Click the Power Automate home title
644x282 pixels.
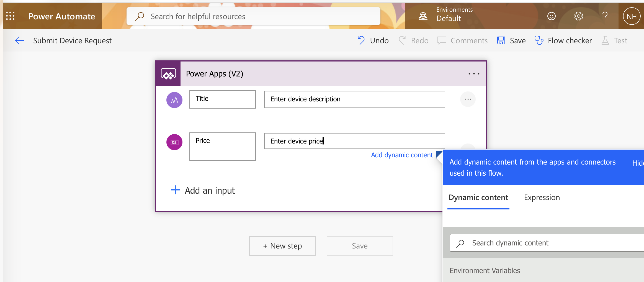coord(62,16)
